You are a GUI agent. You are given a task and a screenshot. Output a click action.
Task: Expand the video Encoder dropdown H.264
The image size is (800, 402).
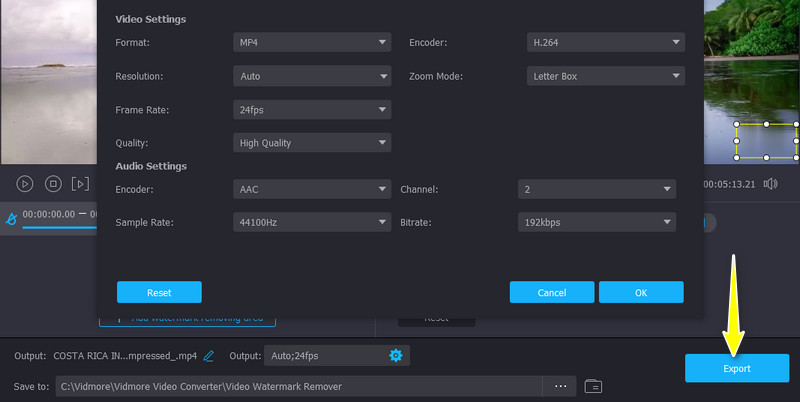click(605, 42)
